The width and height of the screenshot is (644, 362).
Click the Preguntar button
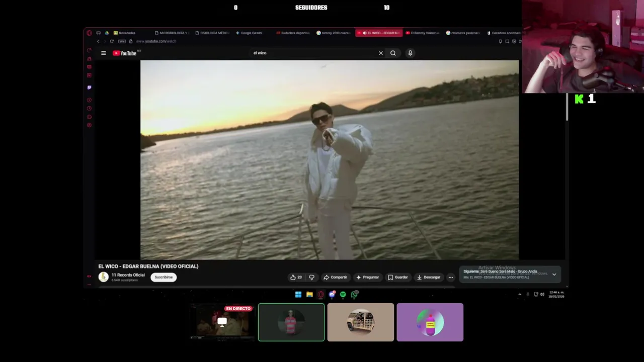tap(367, 277)
